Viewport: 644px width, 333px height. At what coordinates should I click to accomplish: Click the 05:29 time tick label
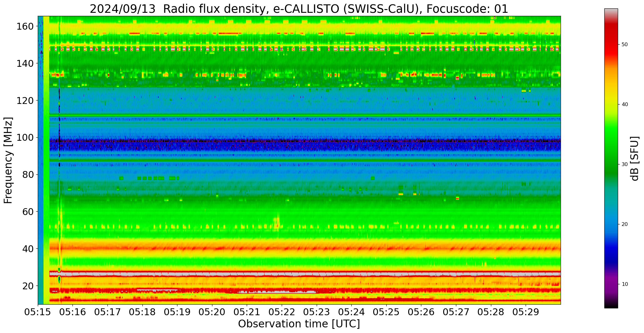(x=526, y=312)
